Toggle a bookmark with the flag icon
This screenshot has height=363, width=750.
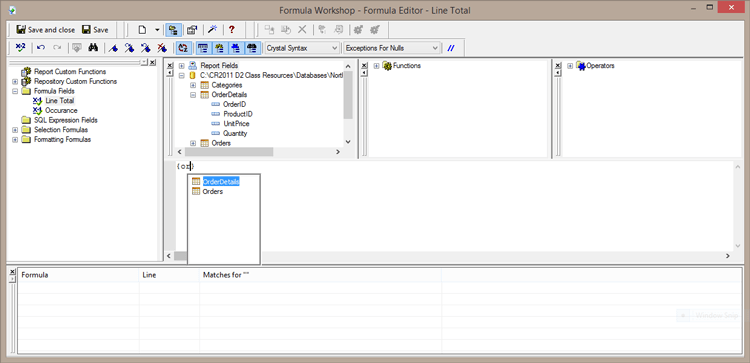[x=113, y=48]
